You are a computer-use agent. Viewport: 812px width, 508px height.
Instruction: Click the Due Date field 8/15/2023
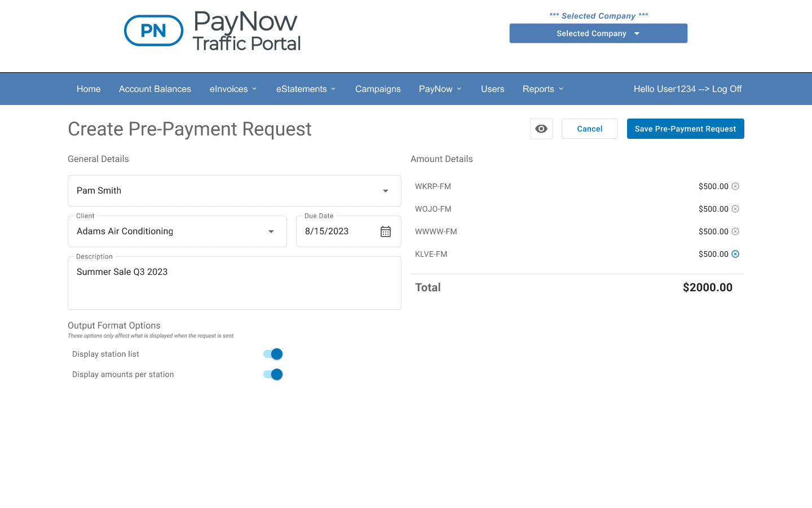[348, 231]
